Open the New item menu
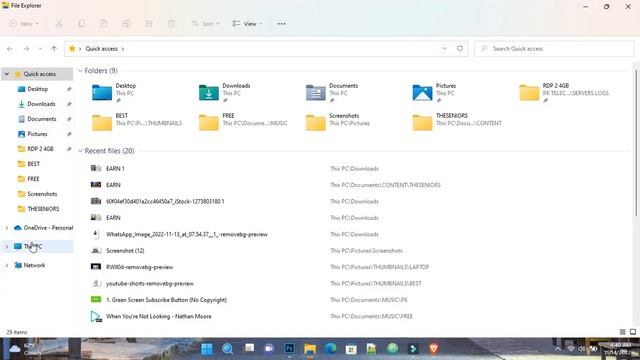 [x=24, y=24]
